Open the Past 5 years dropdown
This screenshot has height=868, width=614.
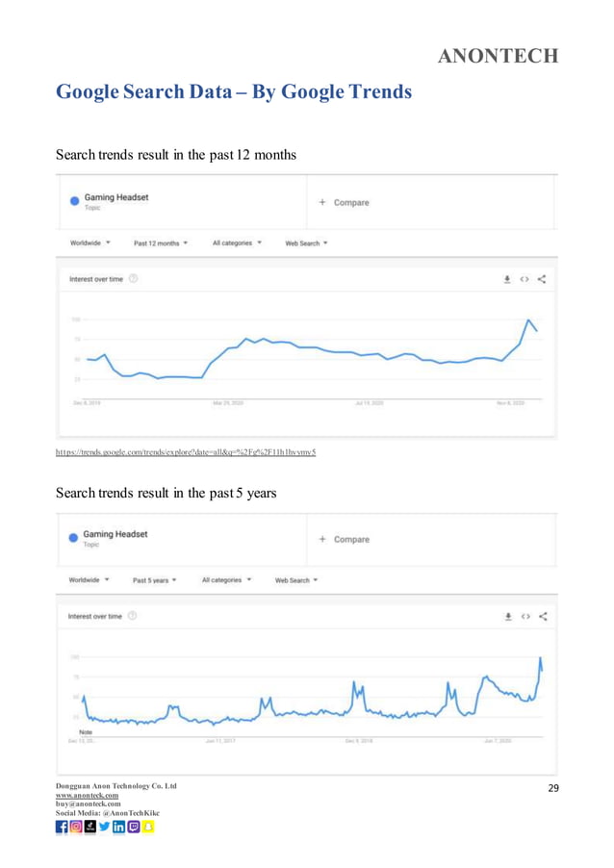[156, 580]
